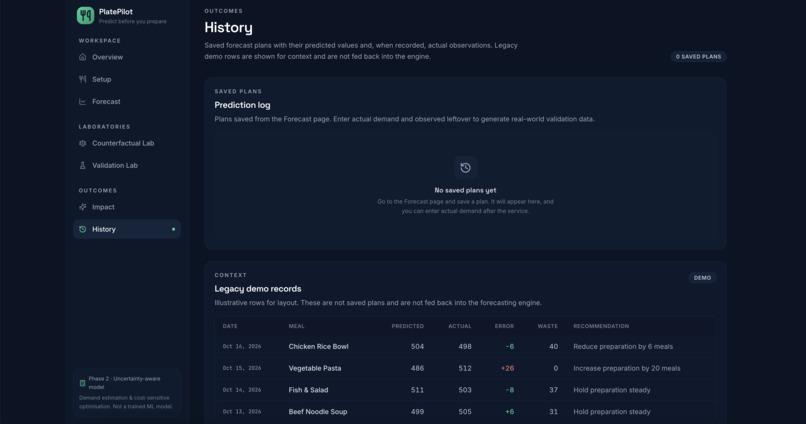Click the PlatePilot fork-and-knife logo icon

85,15
